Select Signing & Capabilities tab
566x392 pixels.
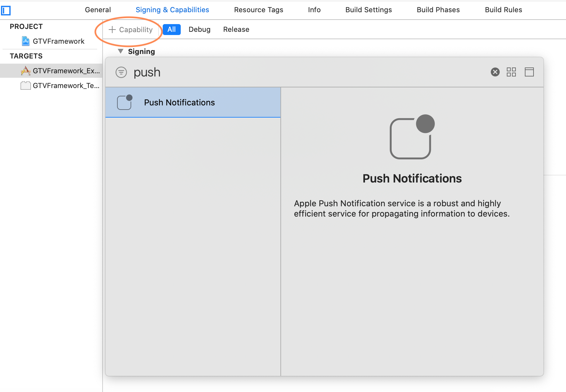point(172,10)
